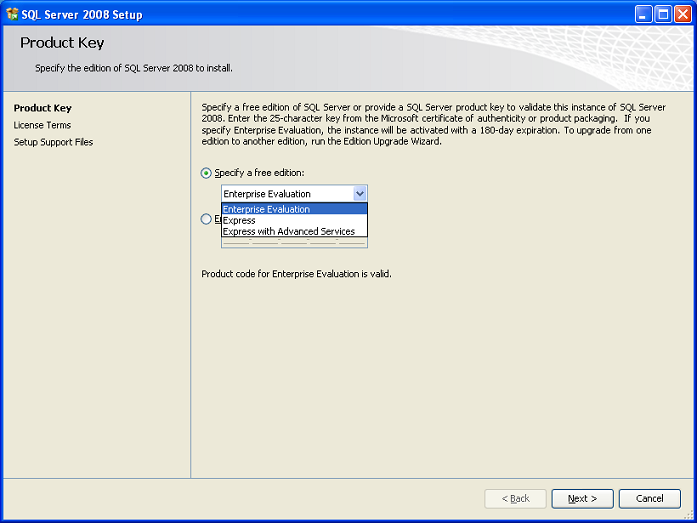Choose Enterprise Evaluation from the dropdown list
Viewport: 697px width, 523px height.
click(294, 209)
